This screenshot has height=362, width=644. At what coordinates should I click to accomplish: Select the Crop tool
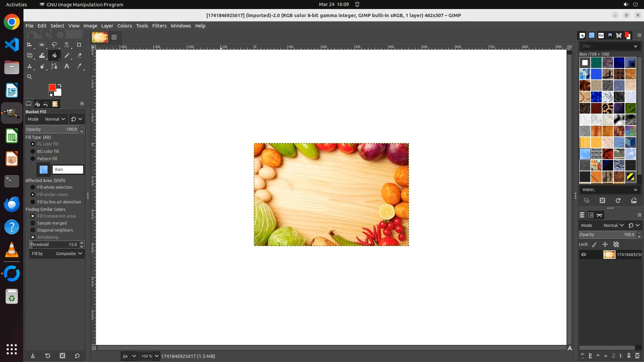click(x=79, y=45)
